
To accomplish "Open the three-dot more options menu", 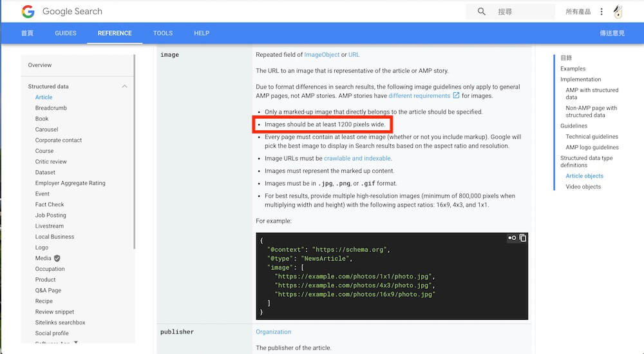I will pos(601,12).
